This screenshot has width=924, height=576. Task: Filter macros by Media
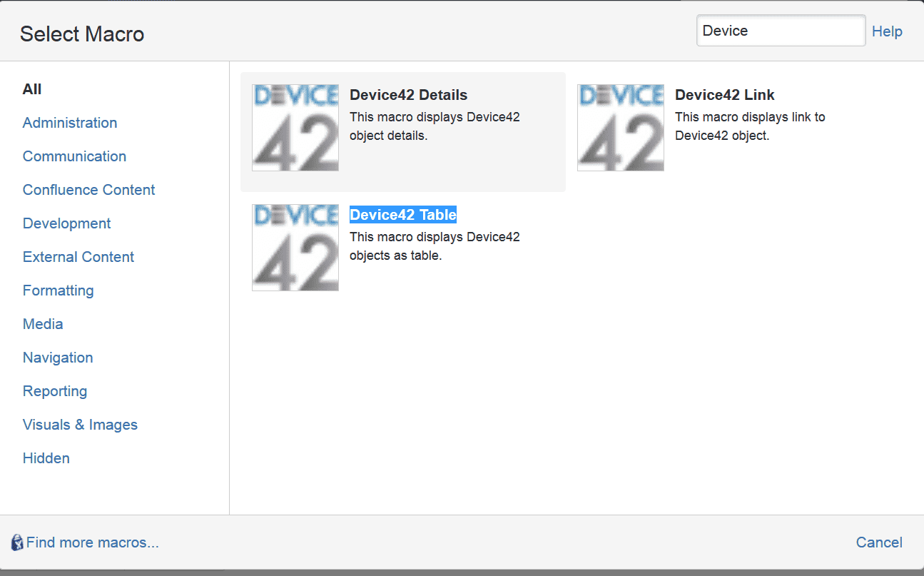43,324
